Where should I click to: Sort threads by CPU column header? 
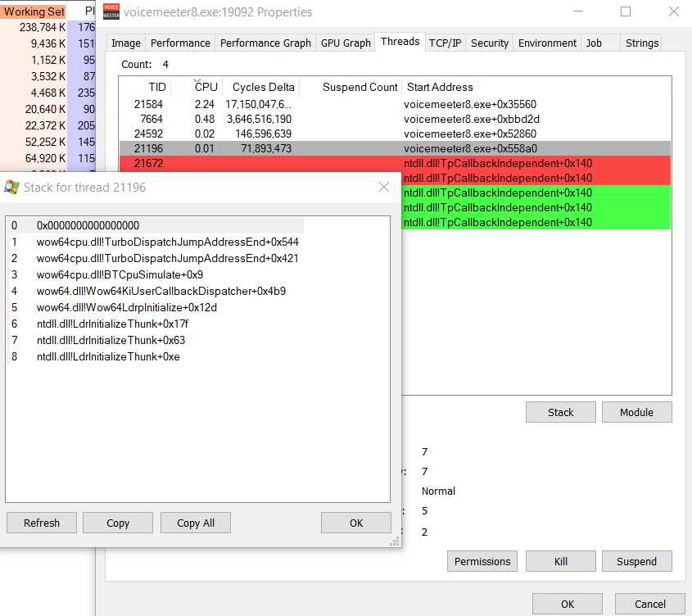pos(206,87)
